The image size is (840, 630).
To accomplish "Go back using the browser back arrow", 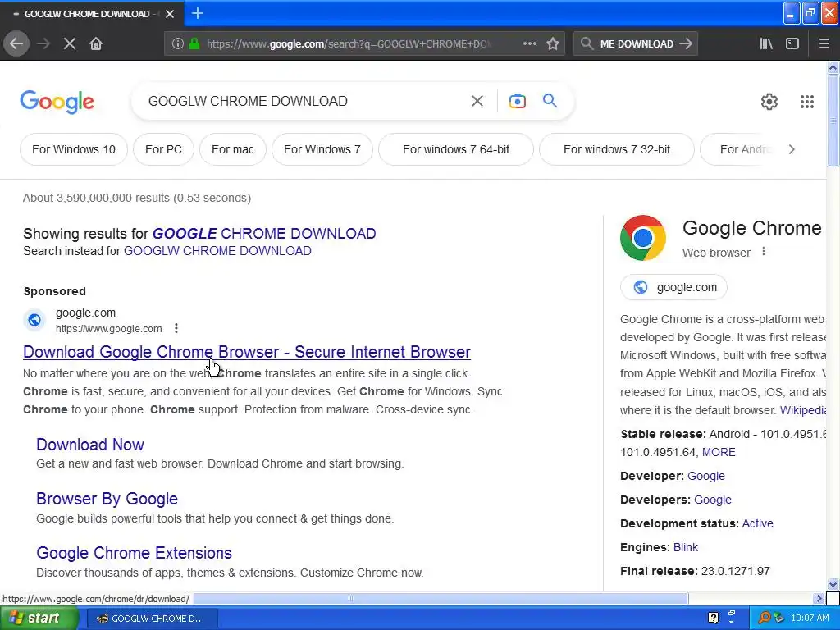I will (16, 43).
